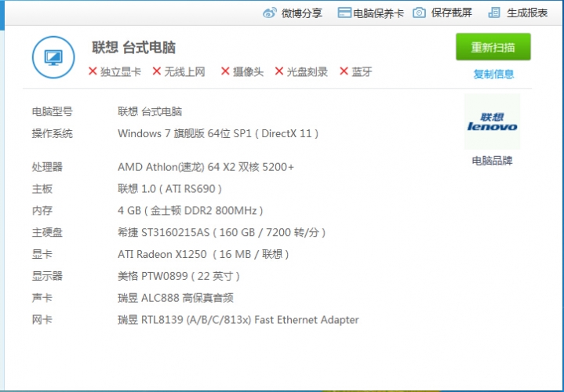Click the red X beside 蓝牙
The image size is (564, 392).
[x=344, y=71]
